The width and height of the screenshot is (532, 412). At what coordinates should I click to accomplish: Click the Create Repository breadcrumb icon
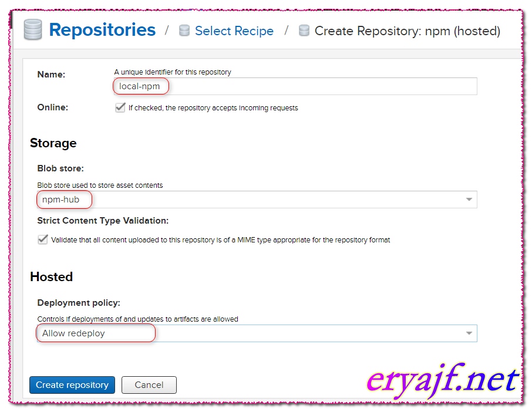coord(304,31)
